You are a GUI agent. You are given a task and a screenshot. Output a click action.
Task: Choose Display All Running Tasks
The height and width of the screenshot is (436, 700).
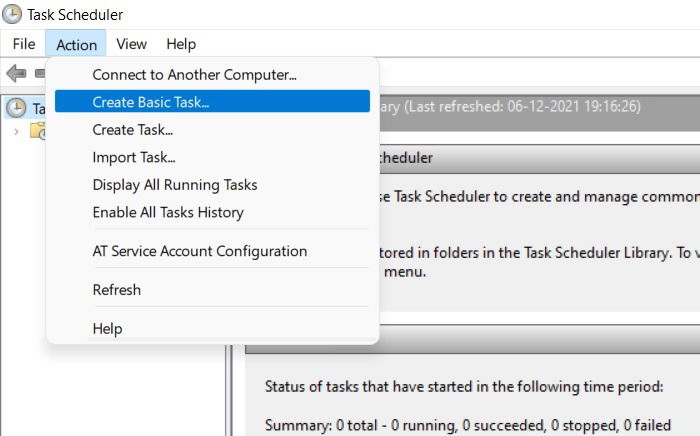tap(212, 185)
